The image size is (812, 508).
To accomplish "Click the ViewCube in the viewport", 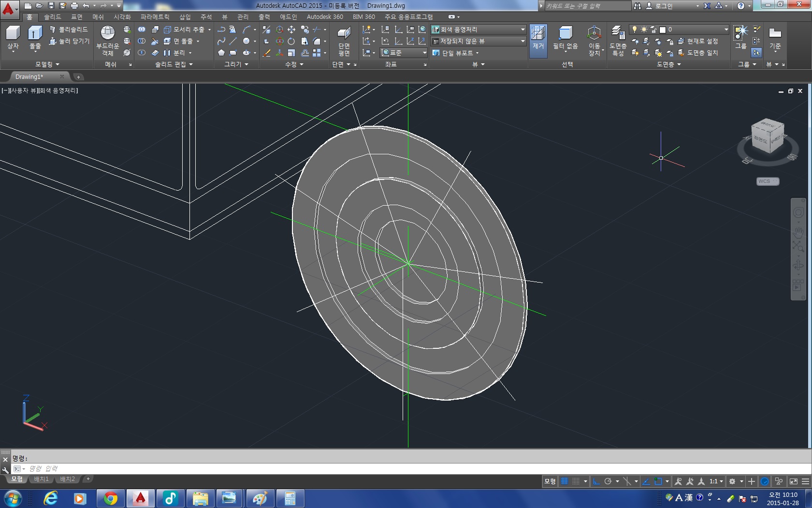I will pyautogui.click(x=767, y=136).
